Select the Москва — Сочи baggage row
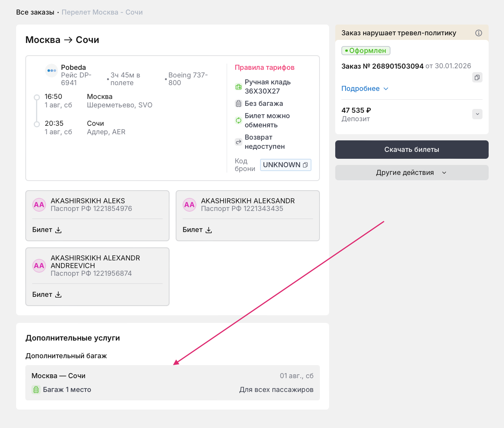Viewport: 504px width, 428px height. pyautogui.click(x=172, y=383)
